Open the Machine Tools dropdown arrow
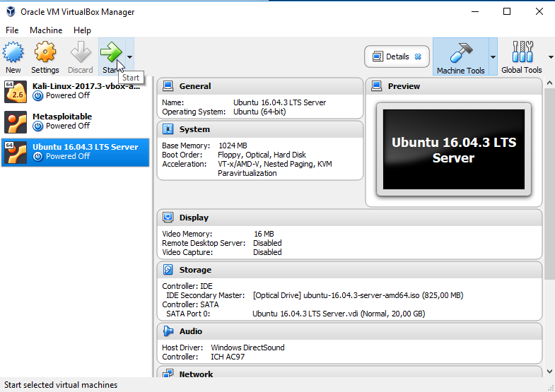This screenshot has width=555, height=392. [493, 57]
